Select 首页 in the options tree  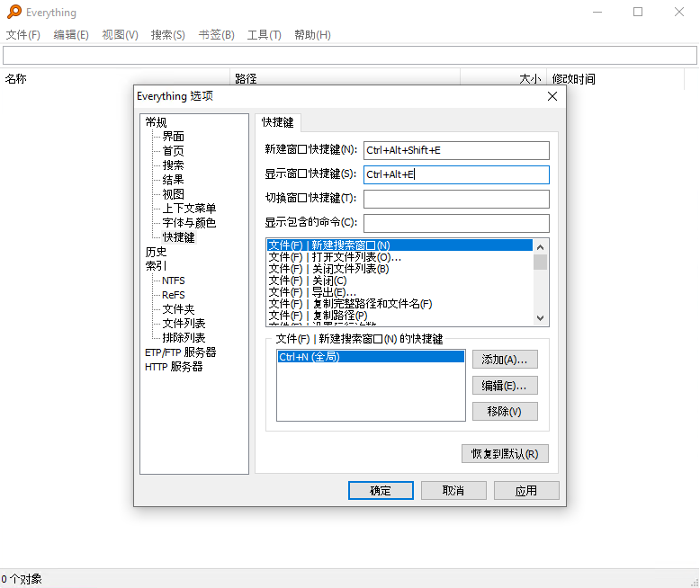(174, 151)
